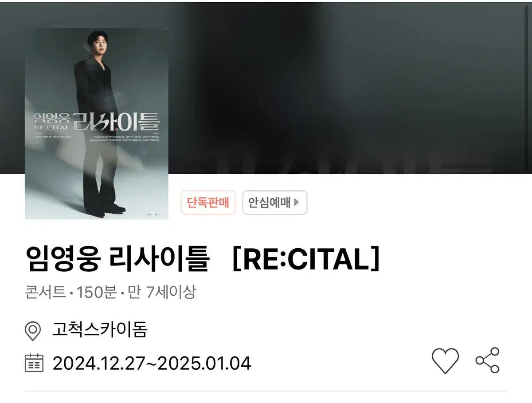This screenshot has width=532, height=403.
Task: Select the title 임영웅 리사이틀 [RE:CITAL]
Action: point(203,260)
